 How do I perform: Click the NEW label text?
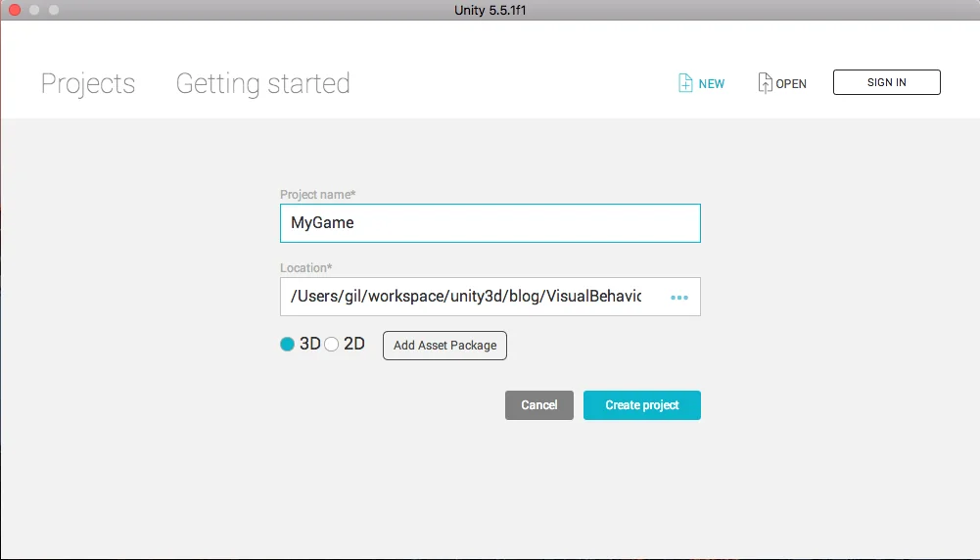coord(711,84)
